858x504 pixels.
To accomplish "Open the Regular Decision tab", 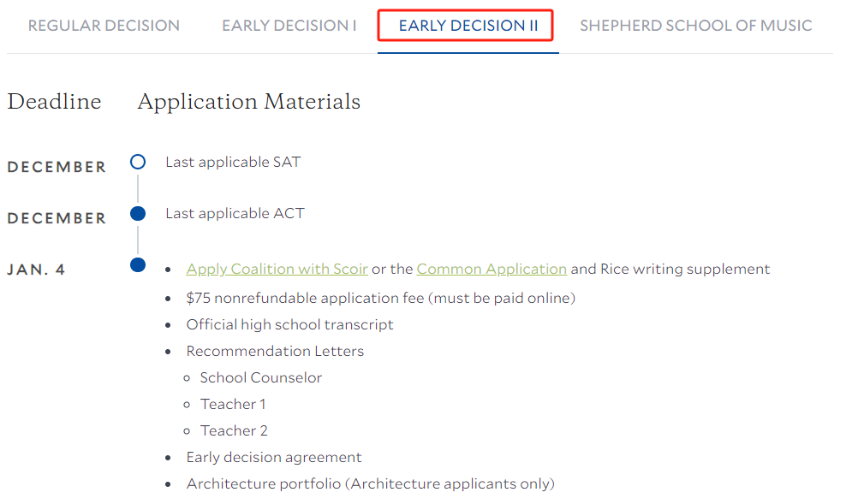I will [x=104, y=26].
